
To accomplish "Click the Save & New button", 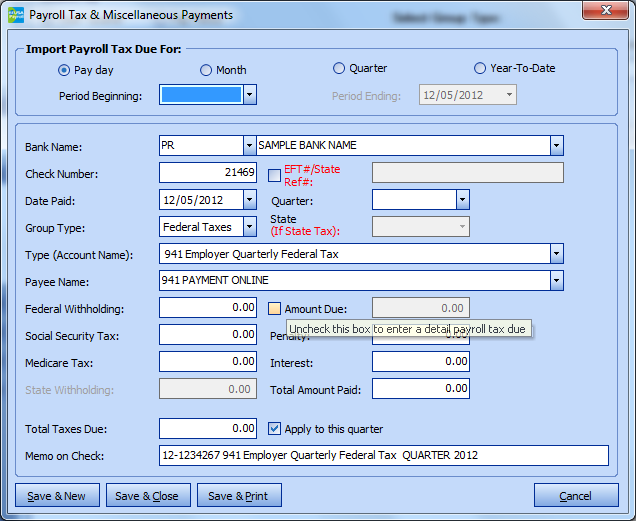I will coord(57,496).
